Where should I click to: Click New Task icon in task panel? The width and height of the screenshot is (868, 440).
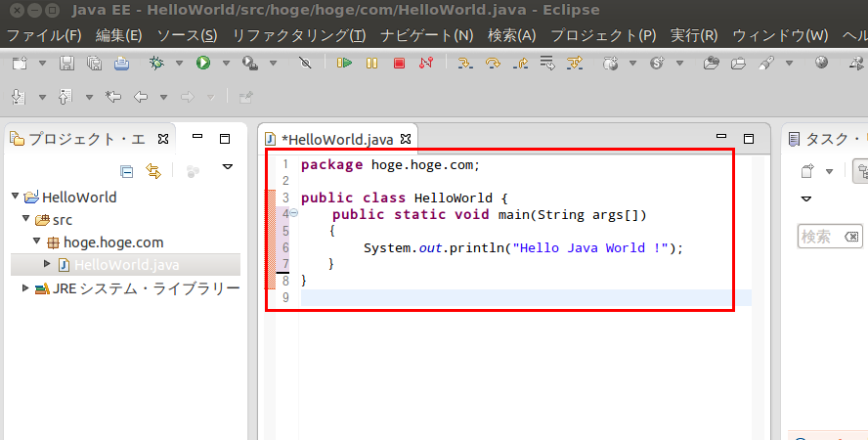(807, 171)
